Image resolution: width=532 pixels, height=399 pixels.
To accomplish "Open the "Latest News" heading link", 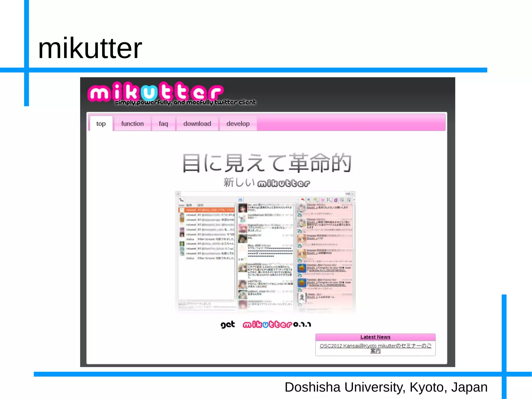I will [x=375, y=337].
